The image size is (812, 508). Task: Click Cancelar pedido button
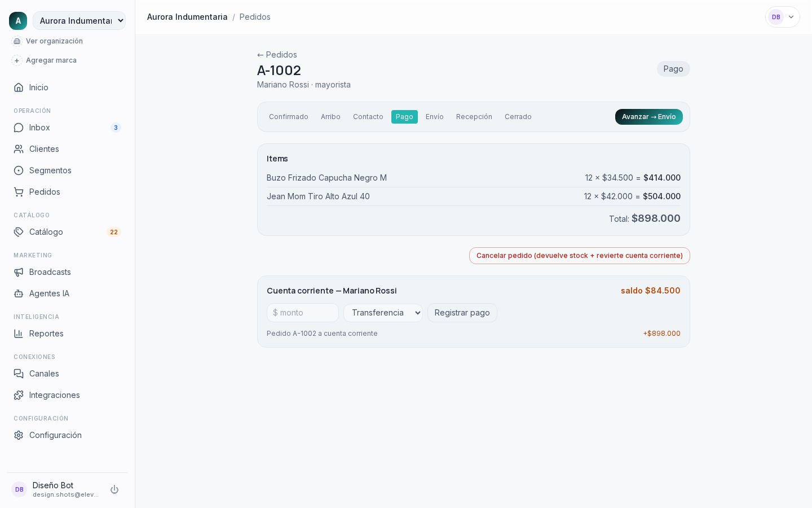click(580, 256)
